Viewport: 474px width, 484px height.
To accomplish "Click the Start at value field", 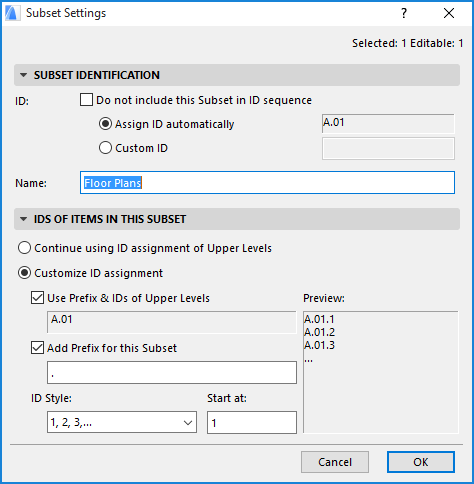I will 252,422.
